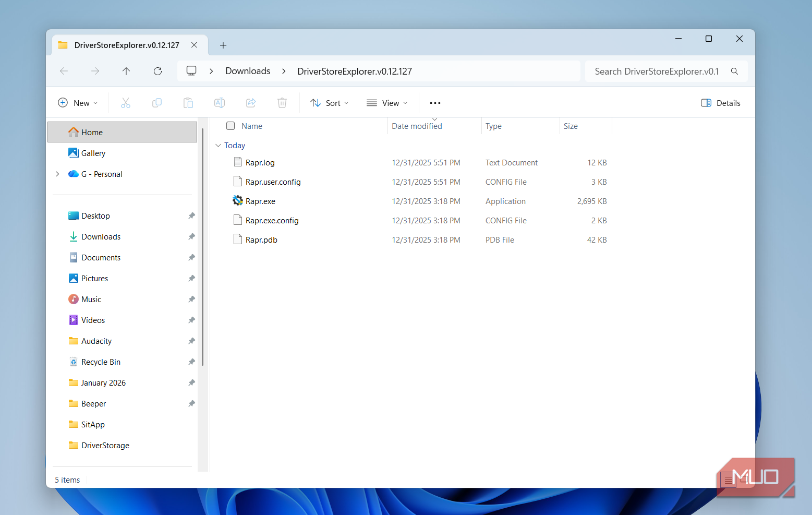Click the Cut scissors icon
812x515 pixels.
(x=126, y=103)
